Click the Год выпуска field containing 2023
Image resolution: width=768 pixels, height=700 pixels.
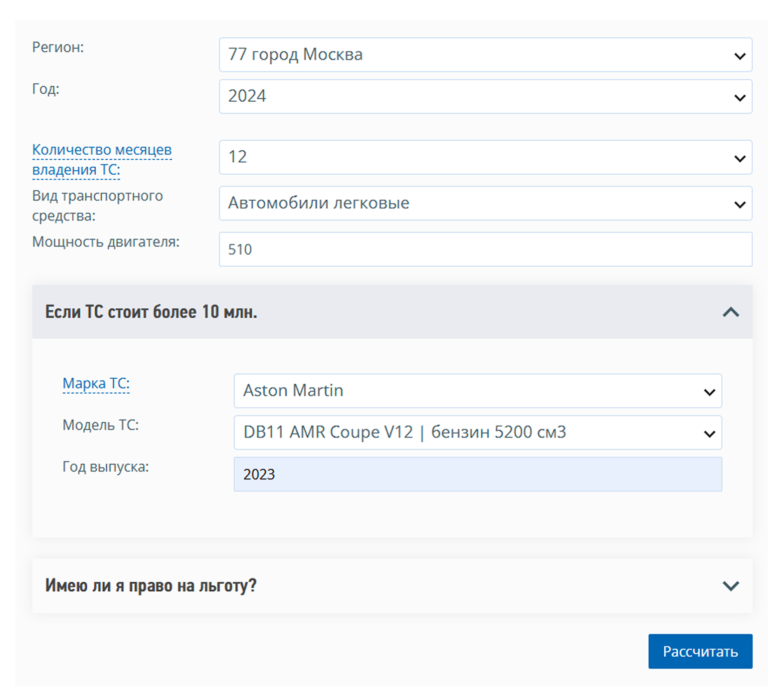(477, 474)
